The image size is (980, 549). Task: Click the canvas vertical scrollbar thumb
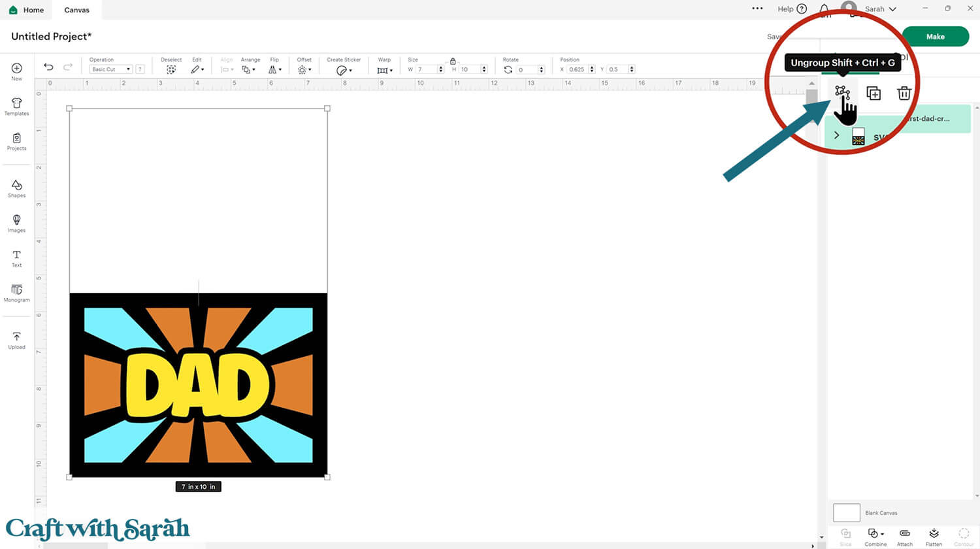(811, 105)
